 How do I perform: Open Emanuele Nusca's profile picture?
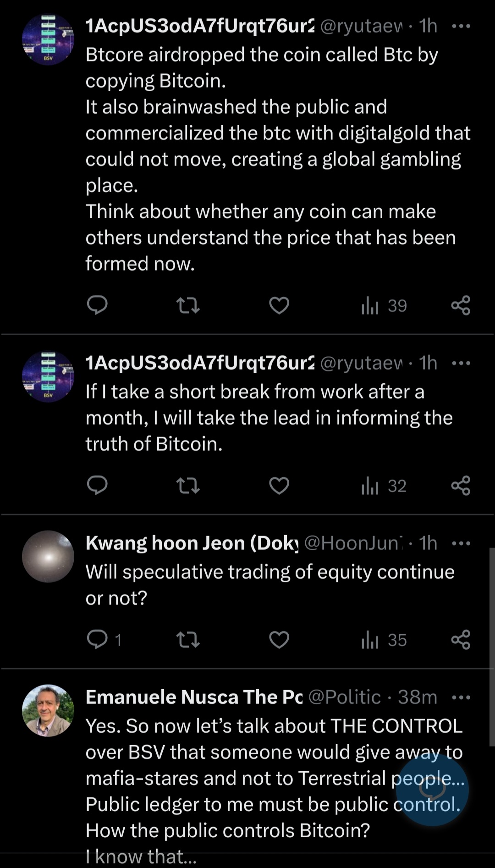click(48, 711)
